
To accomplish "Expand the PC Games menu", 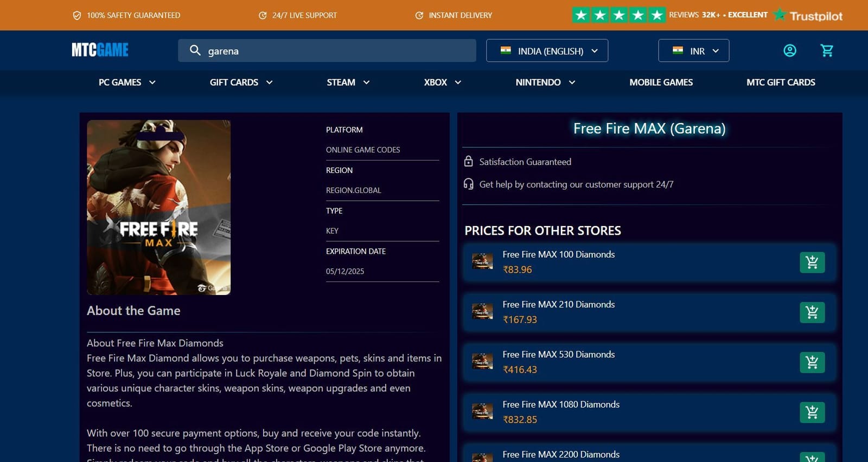I will click(x=127, y=82).
